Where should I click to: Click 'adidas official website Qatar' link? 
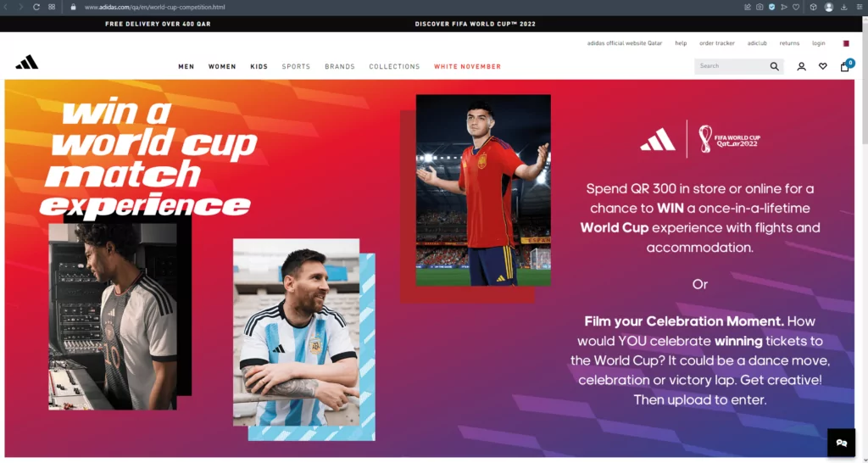click(625, 43)
